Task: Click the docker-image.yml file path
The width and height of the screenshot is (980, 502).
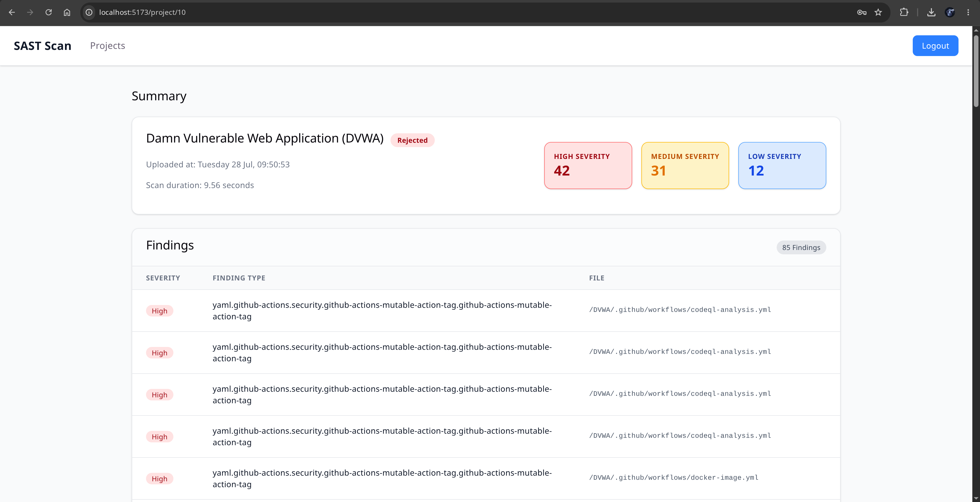Action: click(x=673, y=478)
